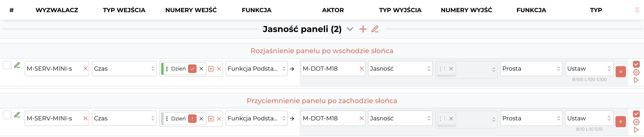Edit first row using green pencil icon

(17, 65)
